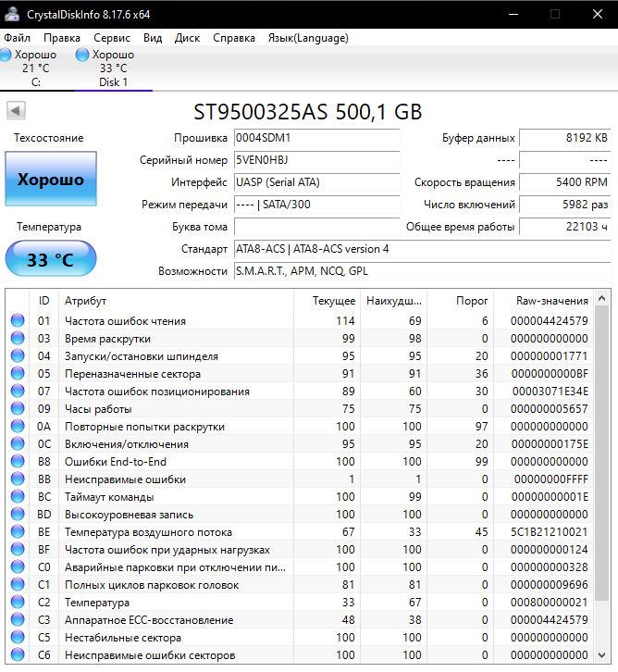
Task: Click the status orb for Переназначенные сектора
Action: coord(18,373)
